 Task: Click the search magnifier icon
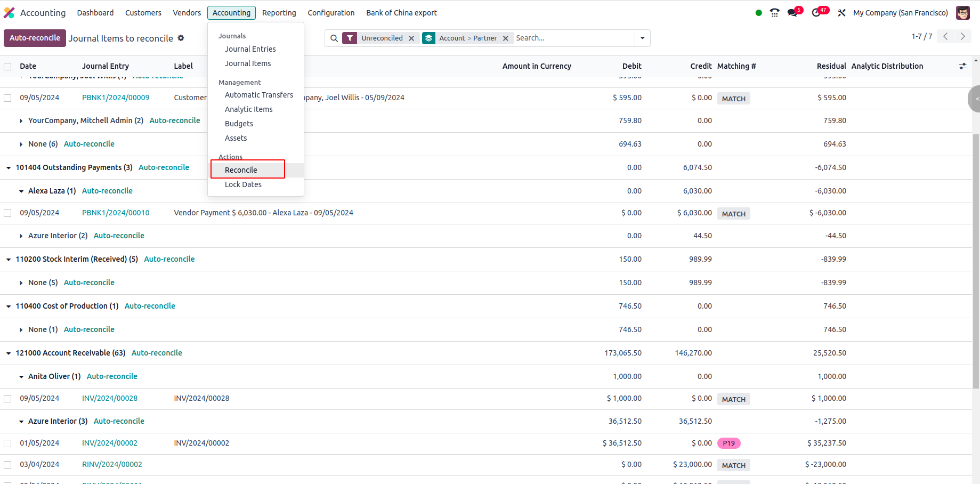[334, 38]
